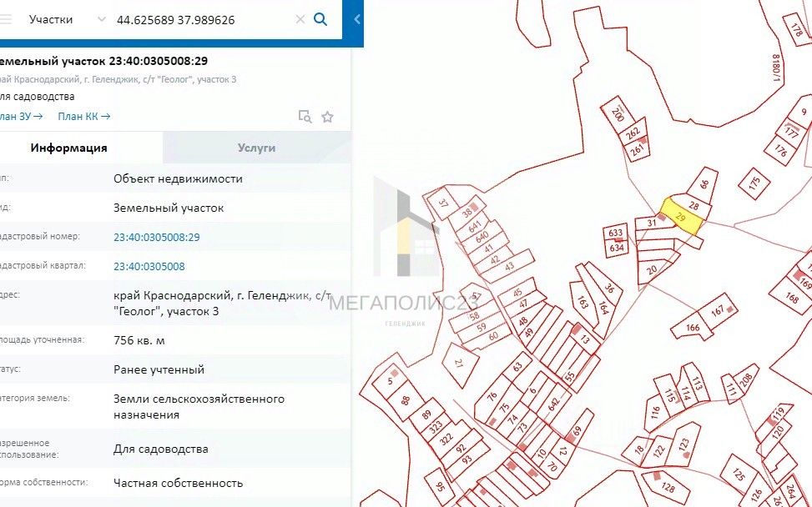This screenshot has height=507, width=812.
Task: Open the План КК link
Action: coord(84,117)
